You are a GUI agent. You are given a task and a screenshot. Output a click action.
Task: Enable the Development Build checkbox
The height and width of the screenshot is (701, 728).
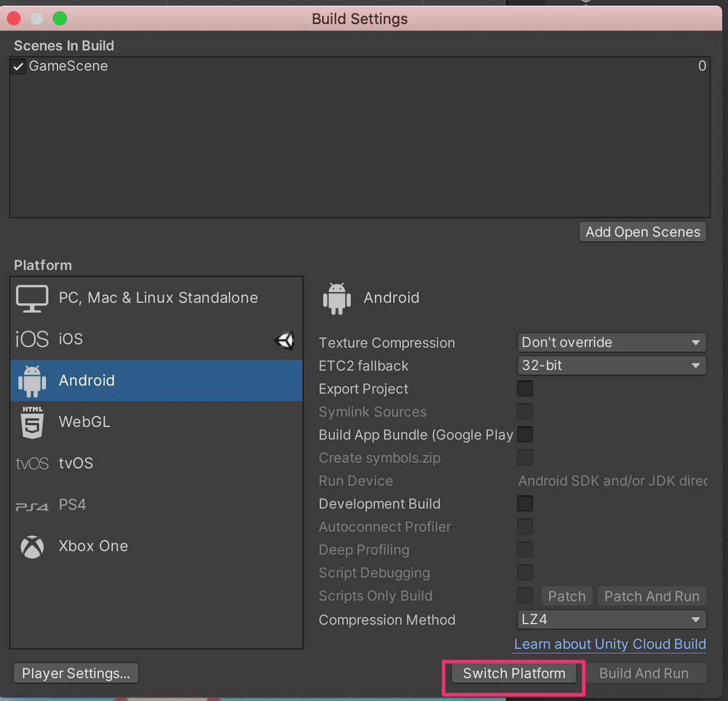[x=525, y=503]
